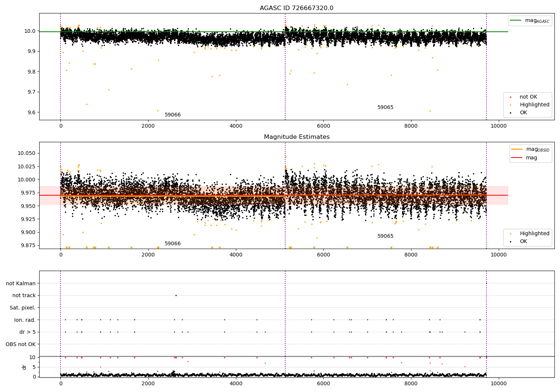560x392 pixels.
Task: Click the "9.900" y-axis tick label
Action: click(x=28, y=232)
